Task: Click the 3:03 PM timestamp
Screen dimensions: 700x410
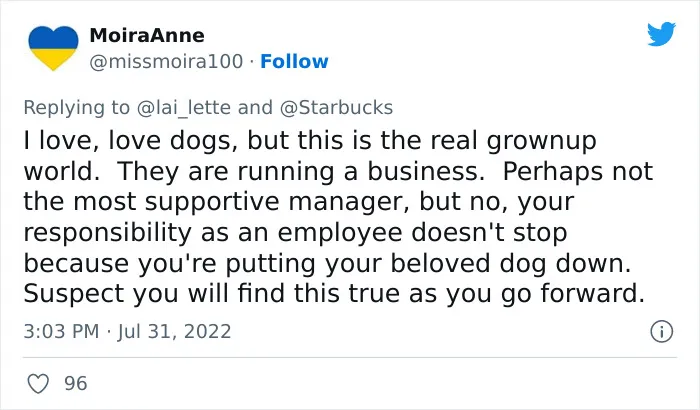Action: [x=61, y=331]
